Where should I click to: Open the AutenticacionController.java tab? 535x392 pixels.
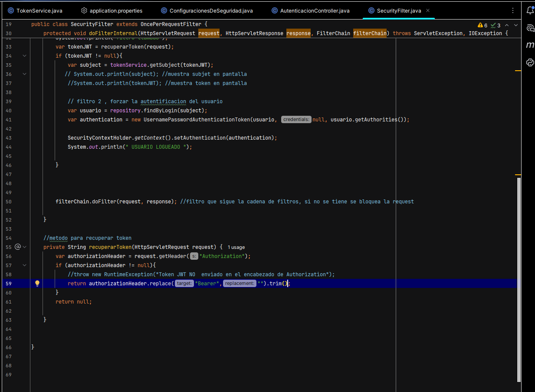tap(310, 10)
